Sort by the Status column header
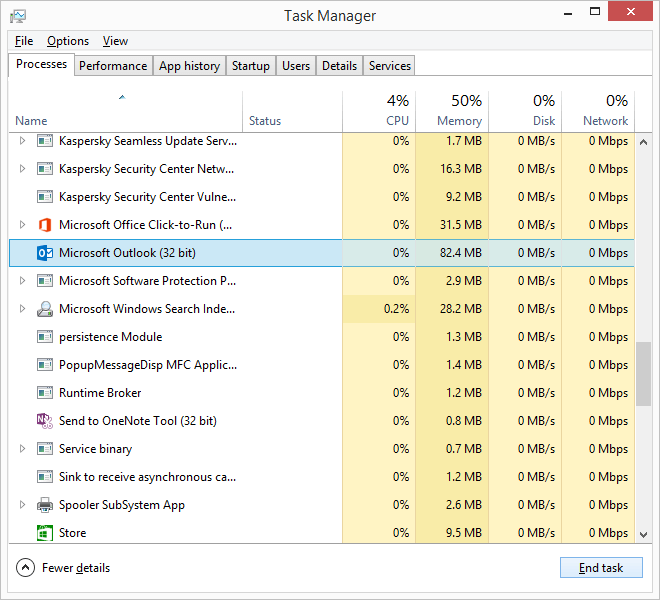 [293, 112]
